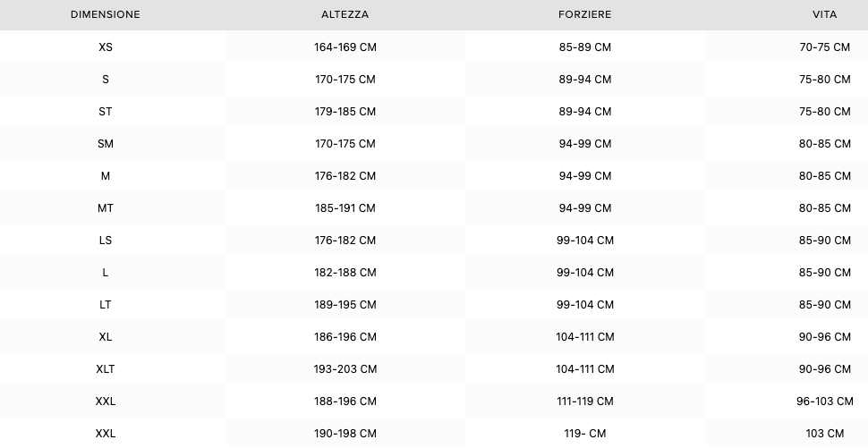This screenshot has width=868, height=448.
Task: Click the 164-169 CM height cell
Action: click(345, 47)
